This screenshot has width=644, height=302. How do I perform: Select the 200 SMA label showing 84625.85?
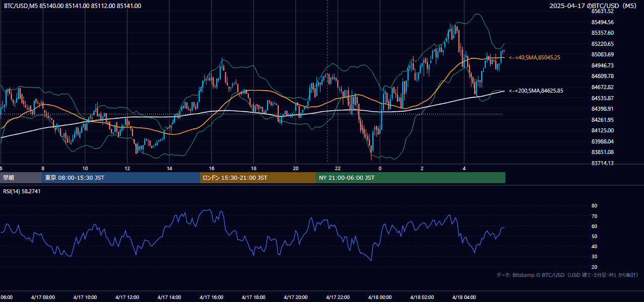coord(536,91)
